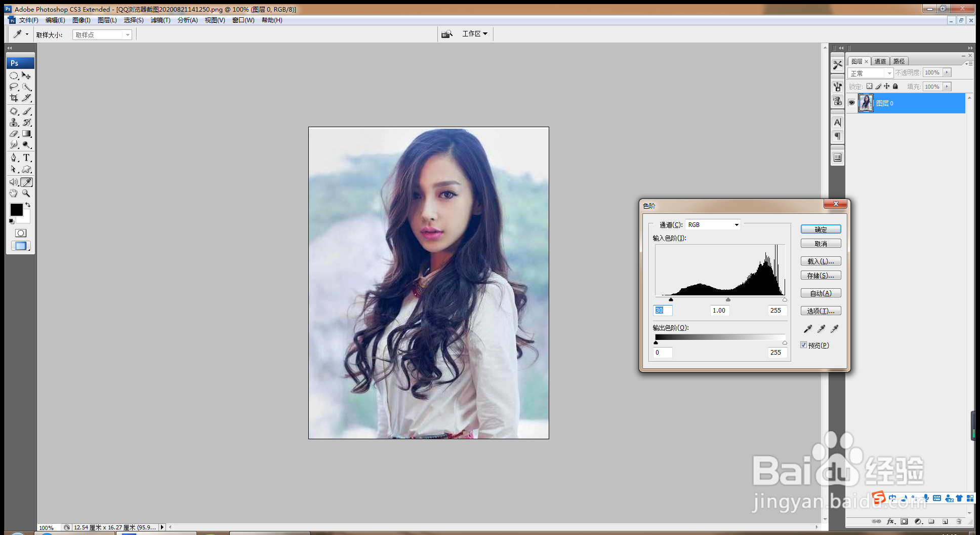Select the Lasso tool
980x535 pixels.
pyautogui.click(x=14, y=87)
